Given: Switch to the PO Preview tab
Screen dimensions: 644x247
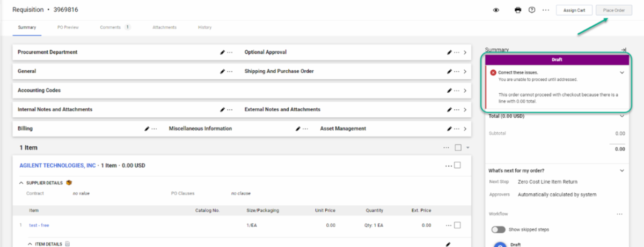Looking at the screenshot, I should point(68,27).
